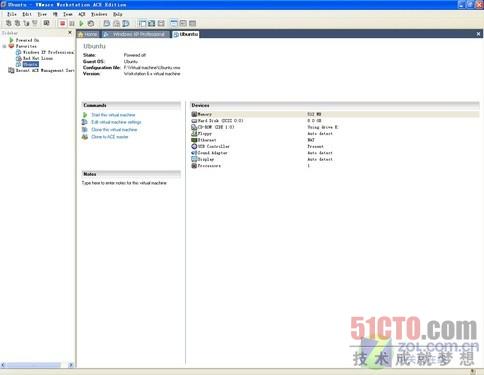Click Start this virtual machine link

(113, 115)
